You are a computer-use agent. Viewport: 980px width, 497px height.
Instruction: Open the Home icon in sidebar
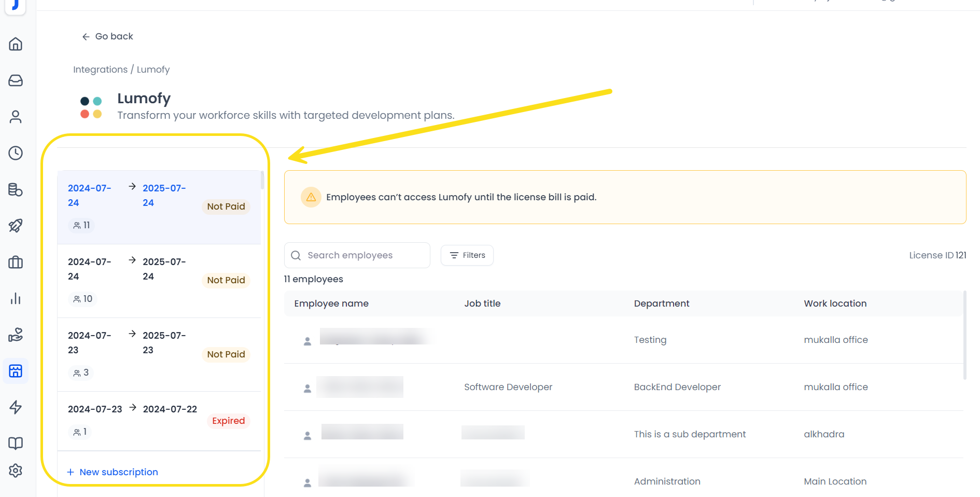[16, 44]
